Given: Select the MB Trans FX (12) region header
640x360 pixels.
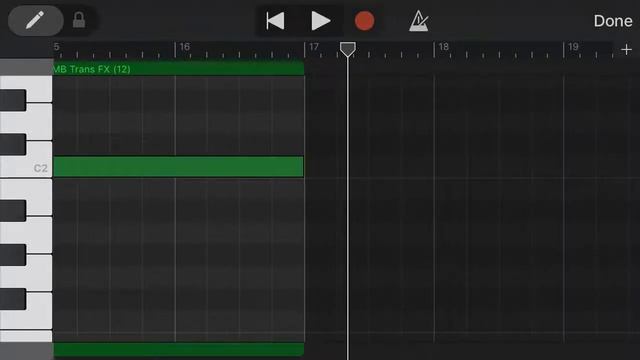Looking at the screenshot, I should coord(178,69).
